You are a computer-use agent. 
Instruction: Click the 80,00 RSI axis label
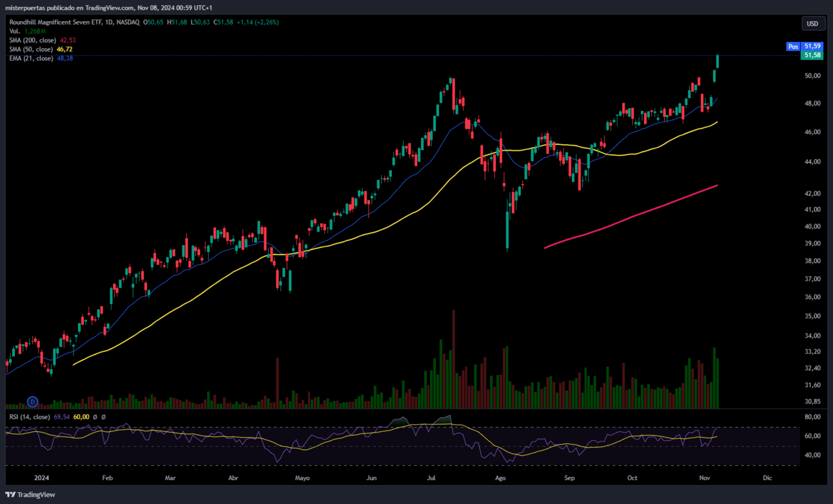point(812,417)
